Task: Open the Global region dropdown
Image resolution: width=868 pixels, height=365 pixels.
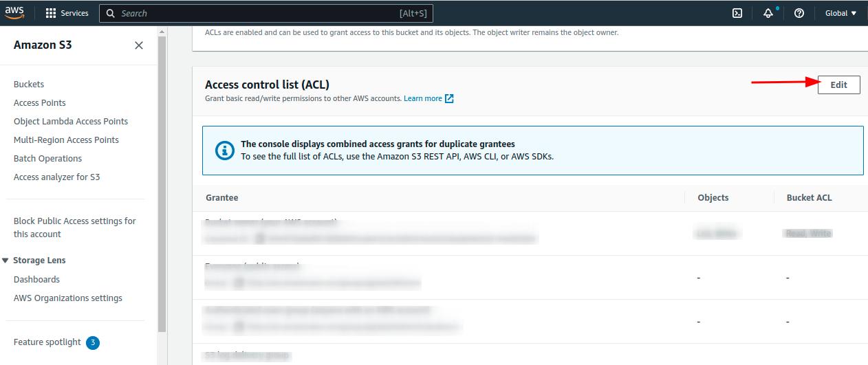Action: pos(840,13)
